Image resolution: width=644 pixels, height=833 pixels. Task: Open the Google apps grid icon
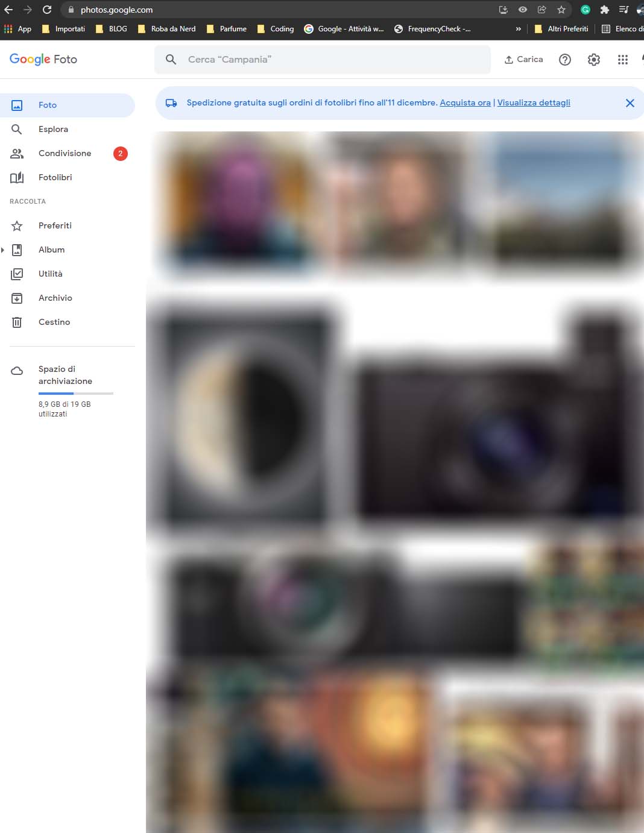tap(623, 60)
